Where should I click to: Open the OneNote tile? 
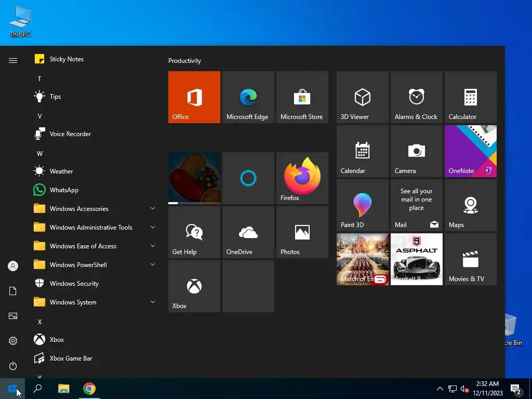[471, 151]
